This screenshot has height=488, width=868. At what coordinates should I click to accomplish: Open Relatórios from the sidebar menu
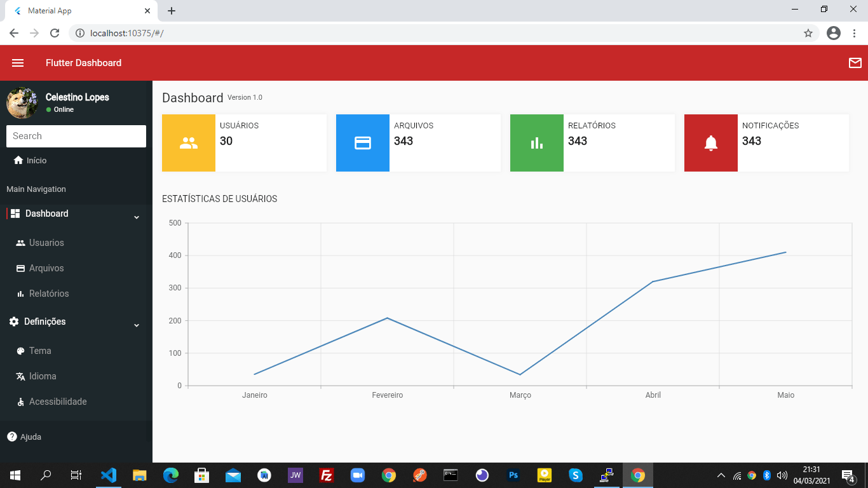pos(49,293)
